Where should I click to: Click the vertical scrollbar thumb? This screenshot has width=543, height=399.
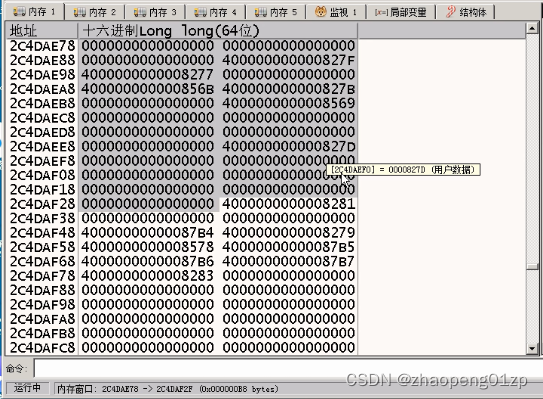[x=532, y=266]
